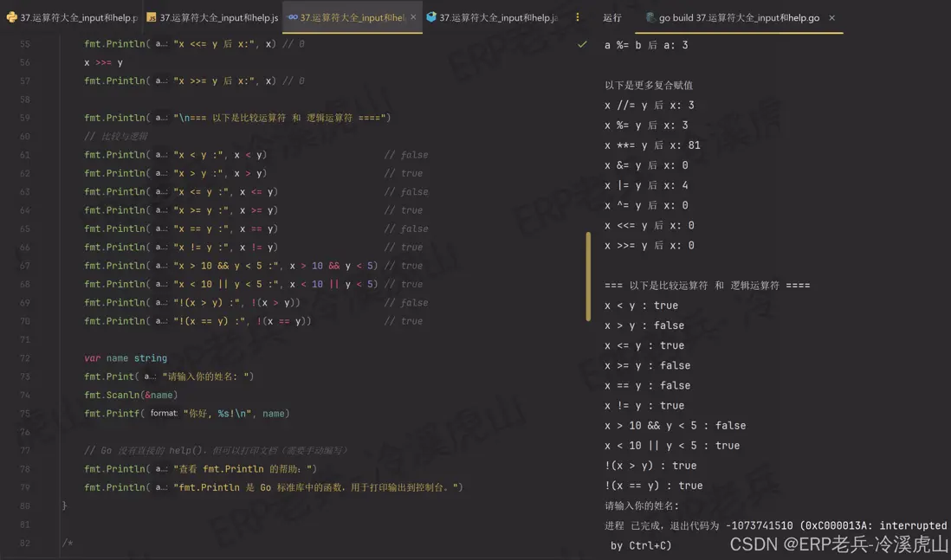Click the "!(x > y) :" Println line

(191, 302)
